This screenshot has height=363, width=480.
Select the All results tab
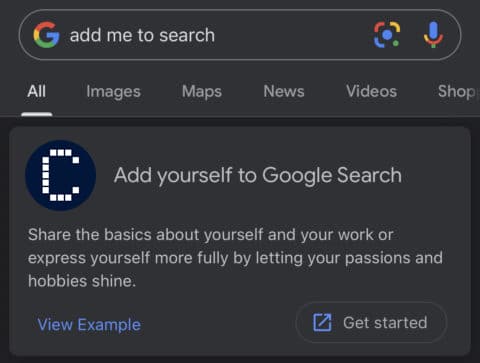(37, 91)
